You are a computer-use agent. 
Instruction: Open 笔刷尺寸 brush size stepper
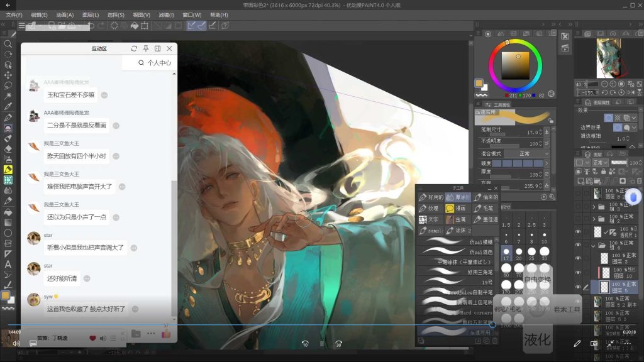[540, 132]
